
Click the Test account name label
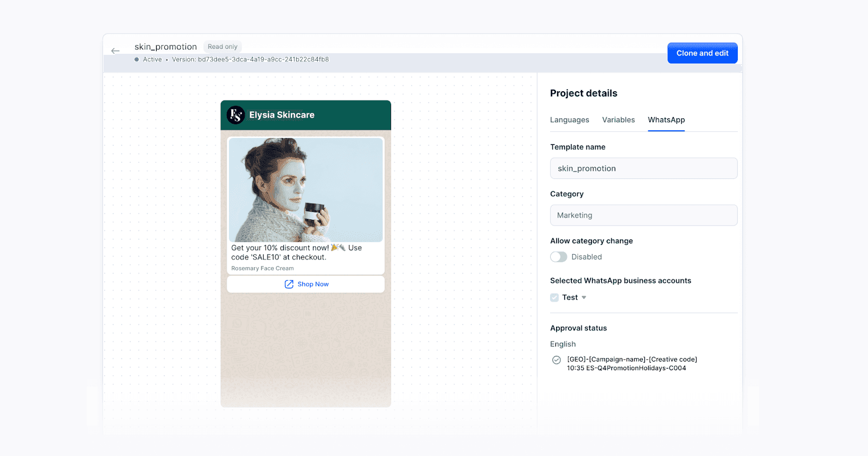(570, 297)
